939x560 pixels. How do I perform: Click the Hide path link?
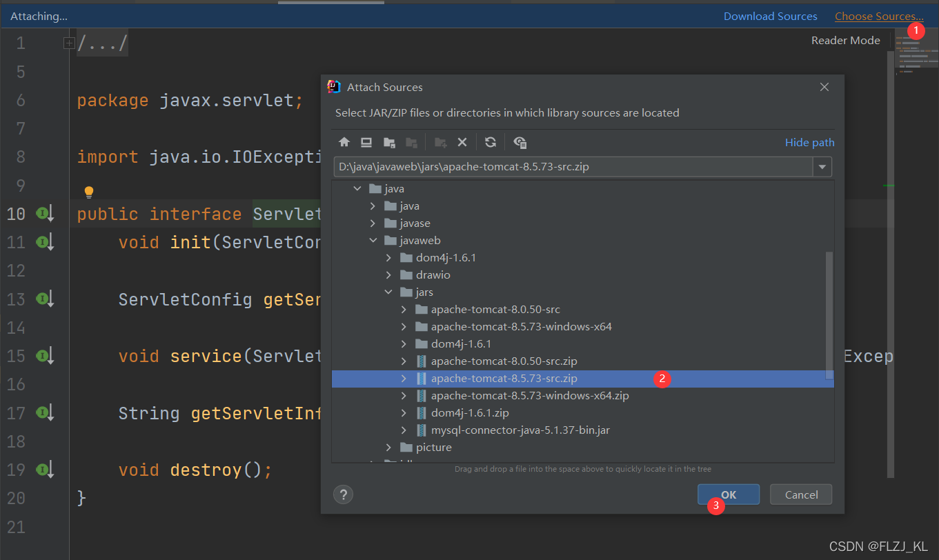pos(809,142)
